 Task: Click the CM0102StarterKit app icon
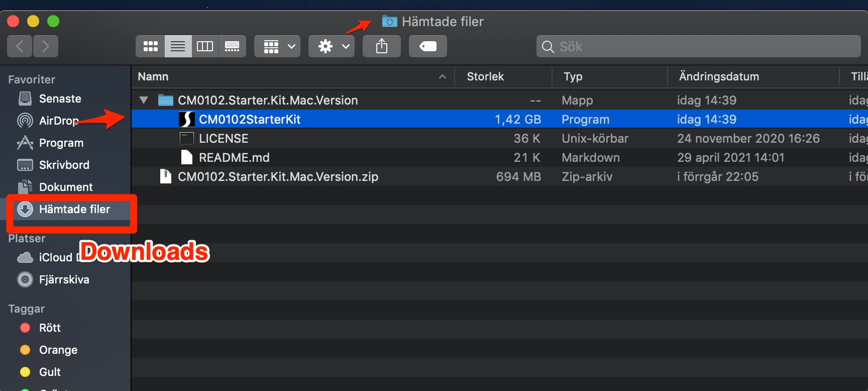pos(187,119)
